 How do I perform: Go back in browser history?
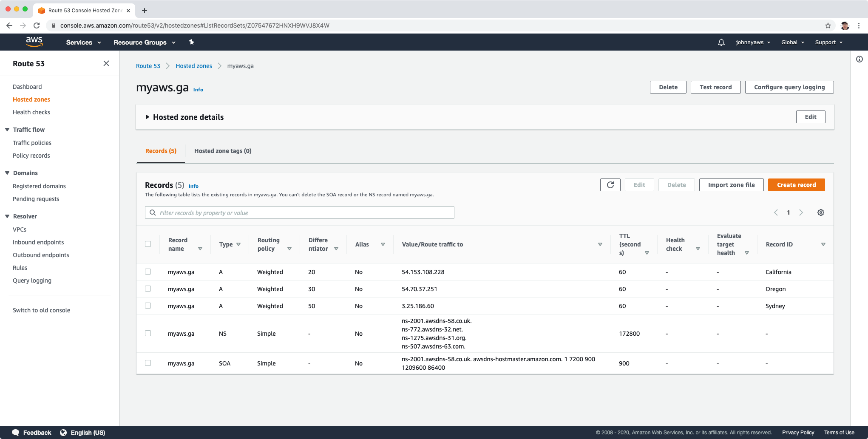pos(9,25)
